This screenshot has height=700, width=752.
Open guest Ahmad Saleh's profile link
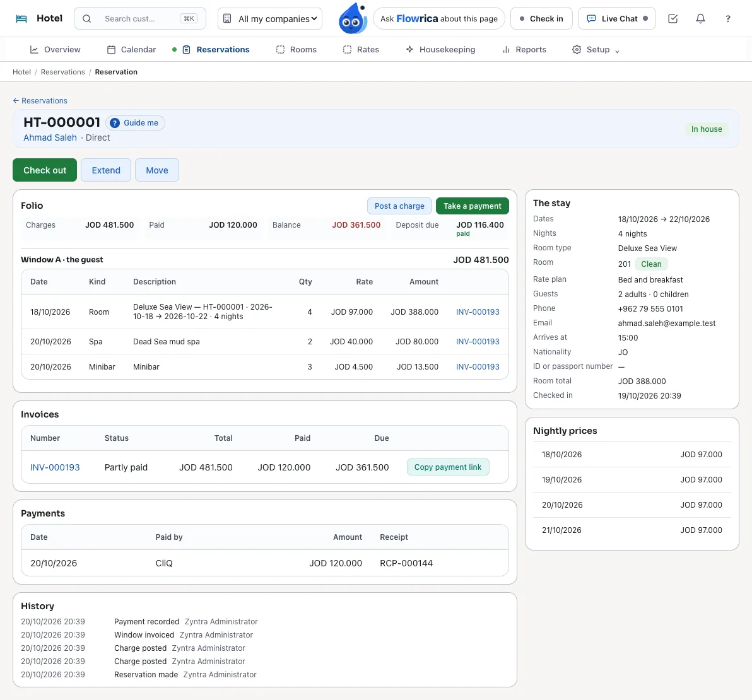click(x=50, y=137)
